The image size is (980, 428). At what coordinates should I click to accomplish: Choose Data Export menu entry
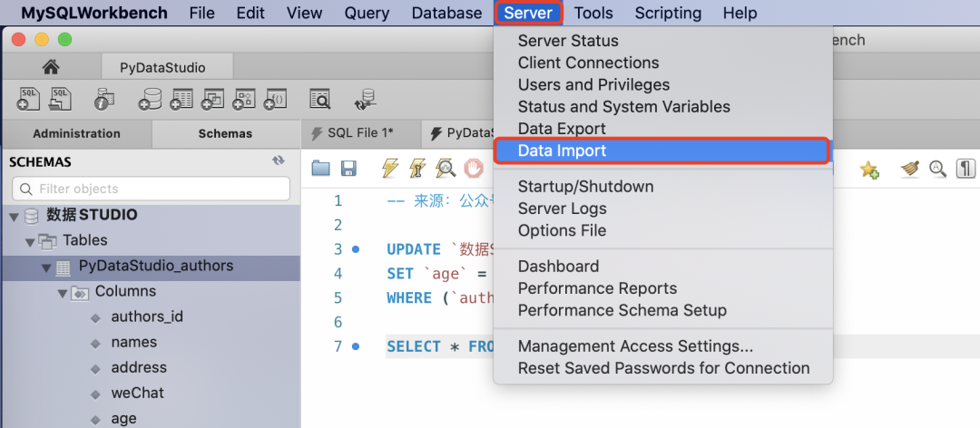coord(561,129)
